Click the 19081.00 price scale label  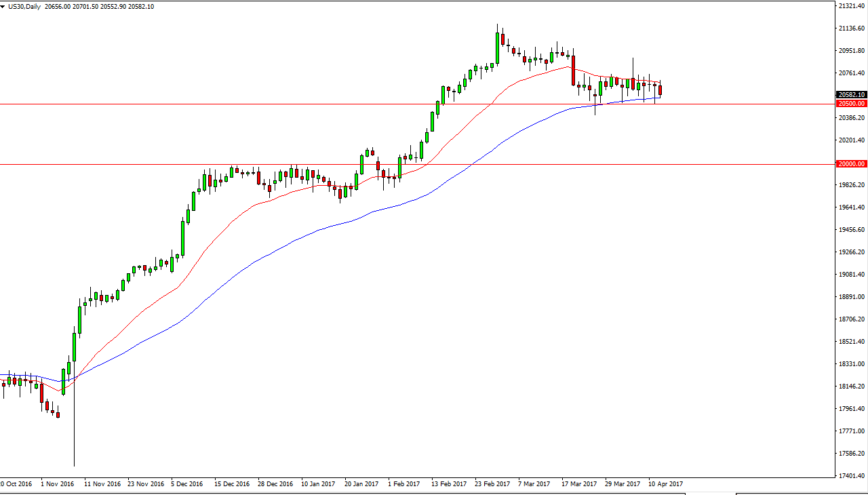[852, 275]
